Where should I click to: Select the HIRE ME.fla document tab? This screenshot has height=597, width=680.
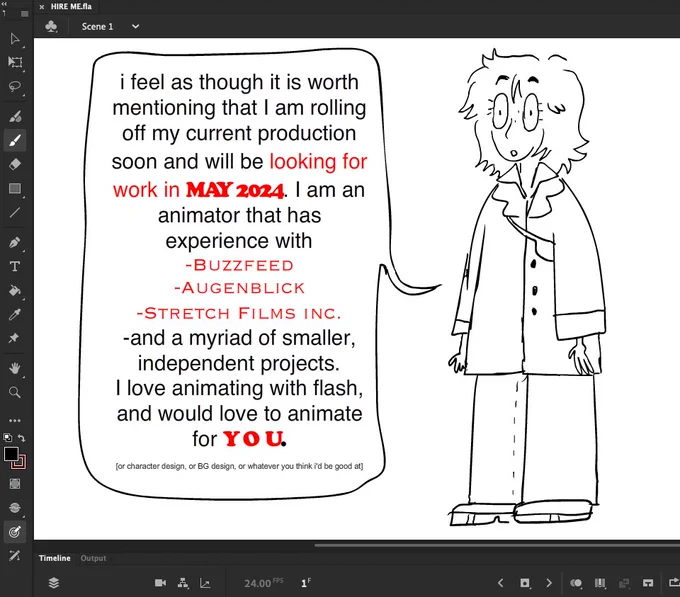[71, 7]
